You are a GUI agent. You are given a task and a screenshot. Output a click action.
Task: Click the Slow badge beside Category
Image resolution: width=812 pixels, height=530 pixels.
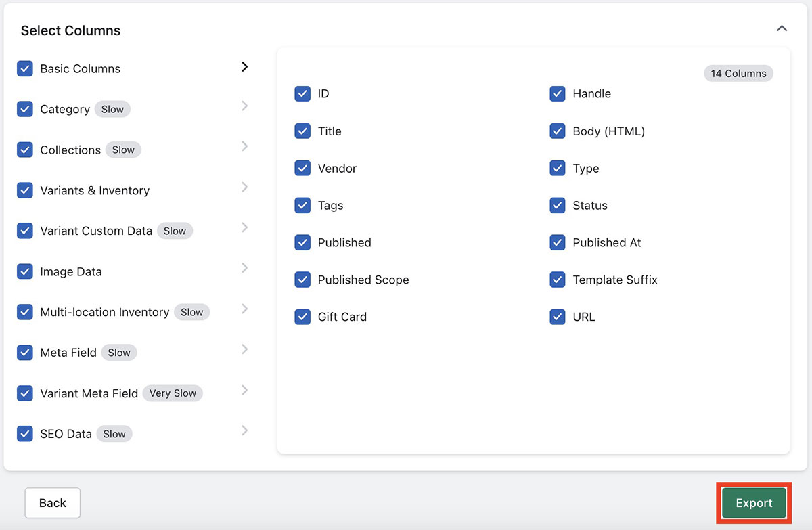[x=112, y=109]
